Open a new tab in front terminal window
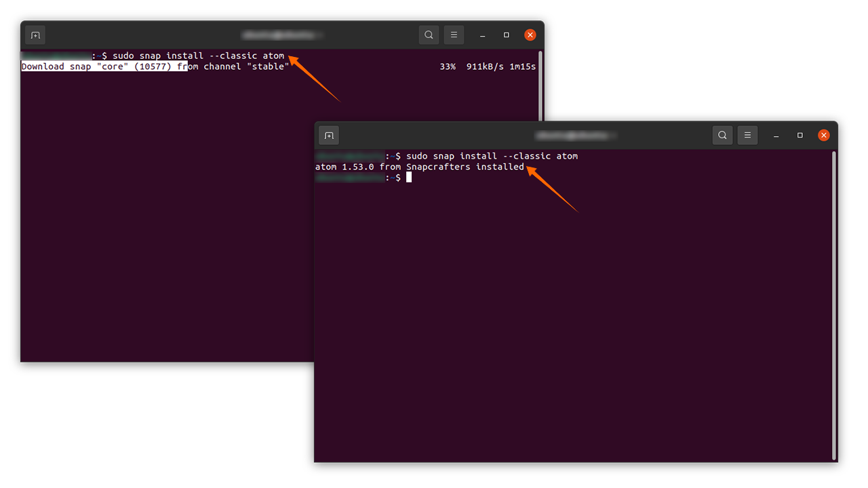Screen dimensions: 868x488 tap(329, 136)
